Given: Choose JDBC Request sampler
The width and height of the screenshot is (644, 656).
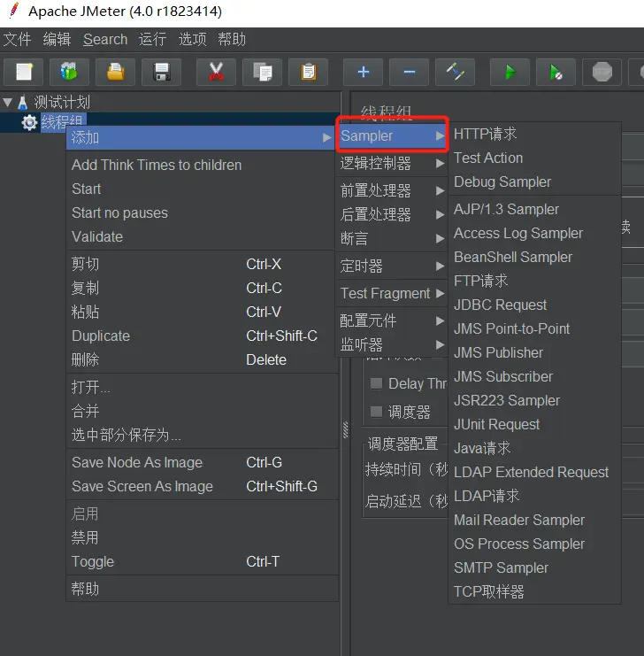Looking at the screenshot, I should pyautogui.click(x=534, y=305).
